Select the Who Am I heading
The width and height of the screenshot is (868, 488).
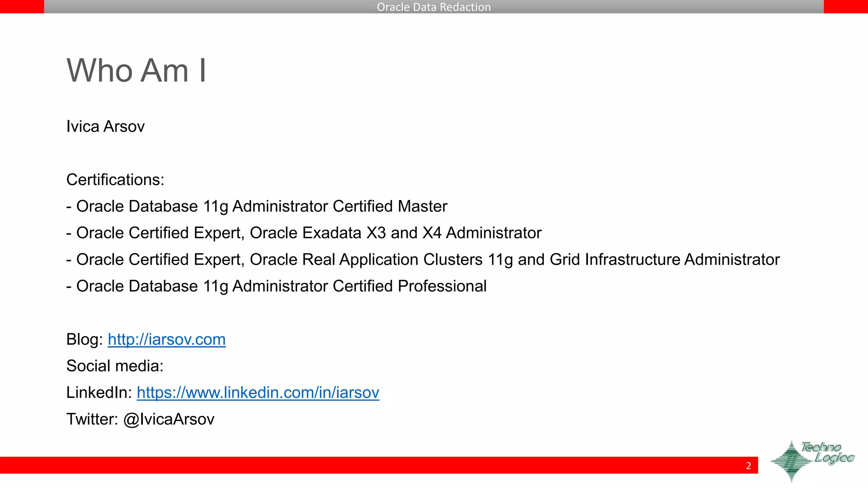(136, 70)
